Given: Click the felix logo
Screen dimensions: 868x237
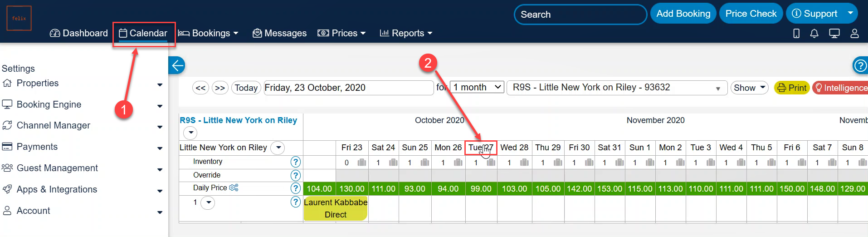Looking at the screenshot, I should tap(19, 18).
